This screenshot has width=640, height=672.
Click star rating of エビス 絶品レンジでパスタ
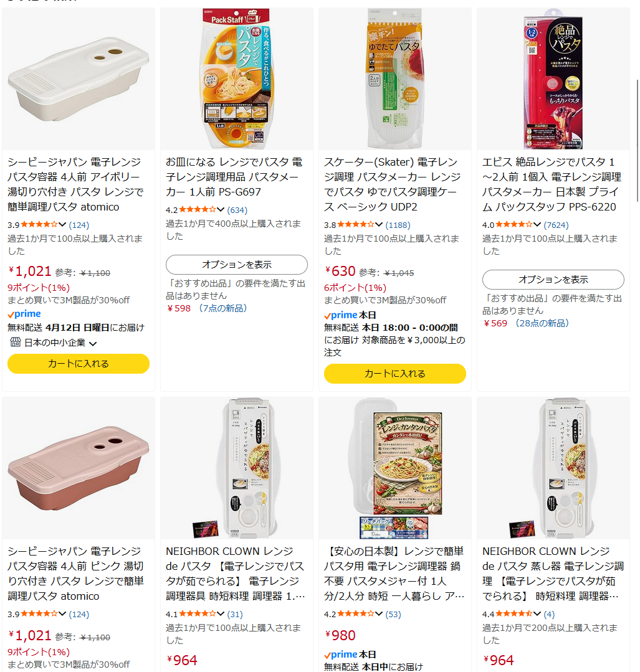(514, 225)
